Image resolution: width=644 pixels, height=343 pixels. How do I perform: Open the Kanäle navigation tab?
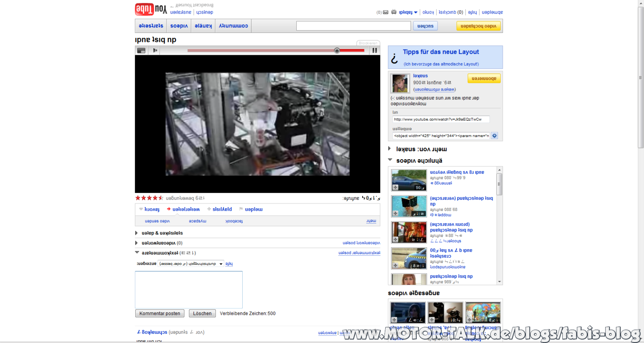tap(203, 26)
